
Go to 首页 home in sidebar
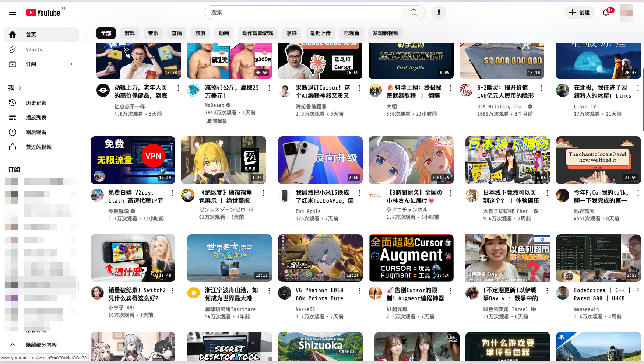point(41,35)
